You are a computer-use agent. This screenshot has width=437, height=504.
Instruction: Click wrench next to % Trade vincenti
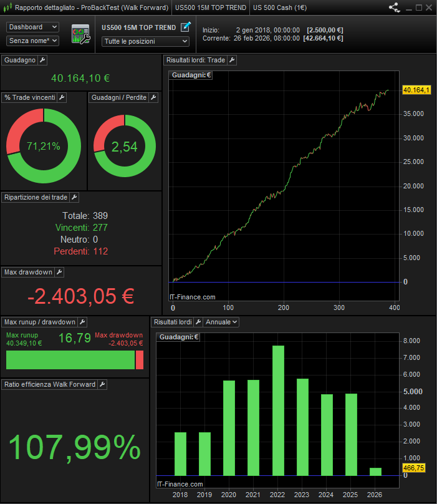62,98
